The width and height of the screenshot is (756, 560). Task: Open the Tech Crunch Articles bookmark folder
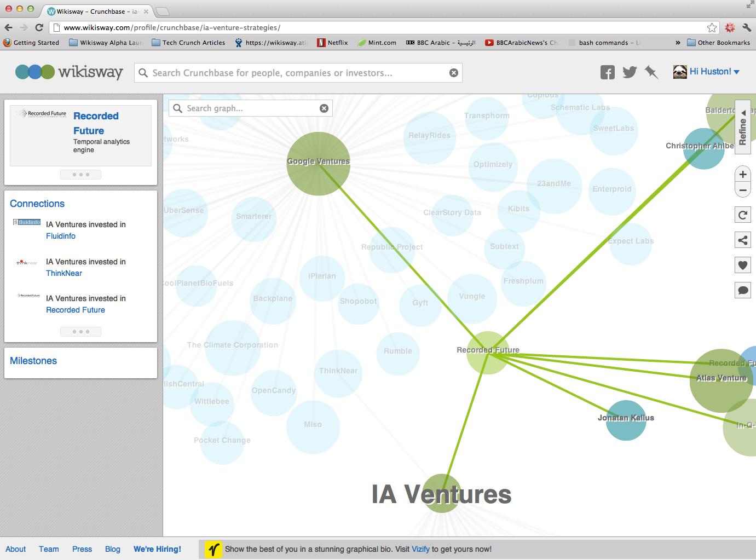pyautogui.click(x=188, y=42)
